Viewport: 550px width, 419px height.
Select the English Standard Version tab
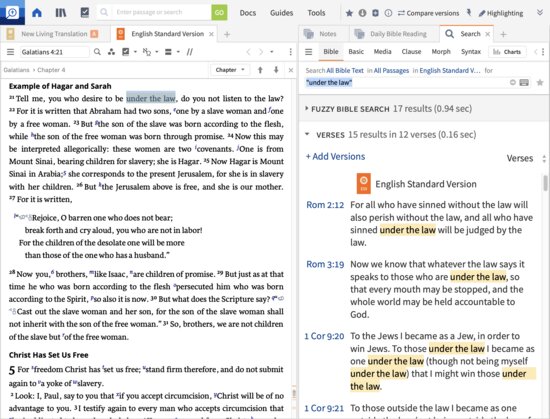click(x=167, y=34)
